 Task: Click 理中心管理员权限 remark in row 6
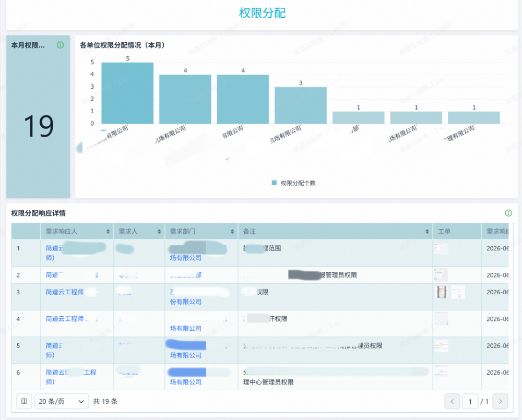point(268,382)
